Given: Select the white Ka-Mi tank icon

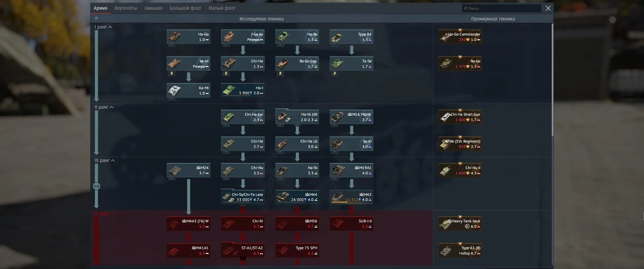Looking at the screenshot, I should pos(174,90).
